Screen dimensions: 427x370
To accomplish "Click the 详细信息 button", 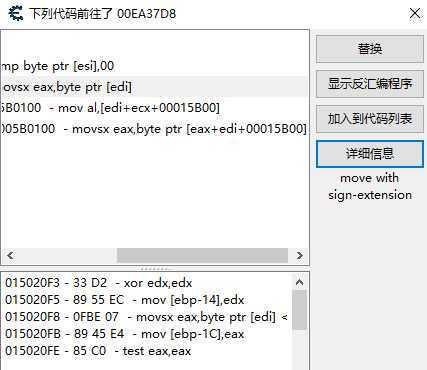I will click(x=370, y=154).
